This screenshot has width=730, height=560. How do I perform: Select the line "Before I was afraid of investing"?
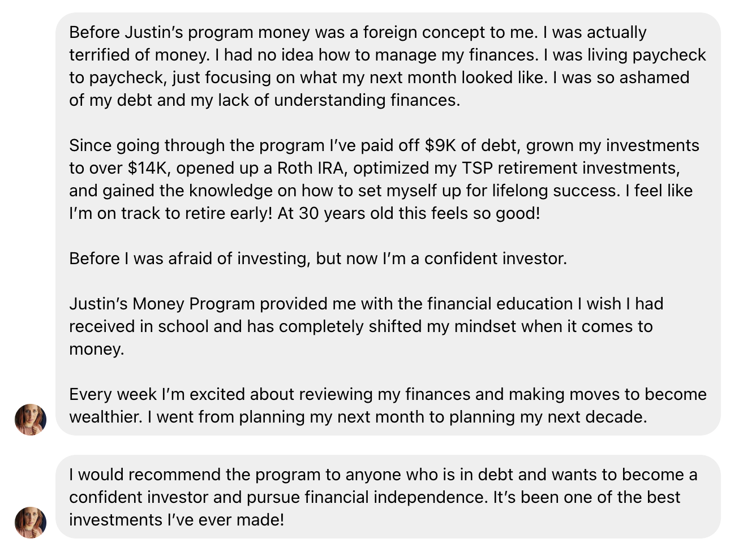[318, 259]
